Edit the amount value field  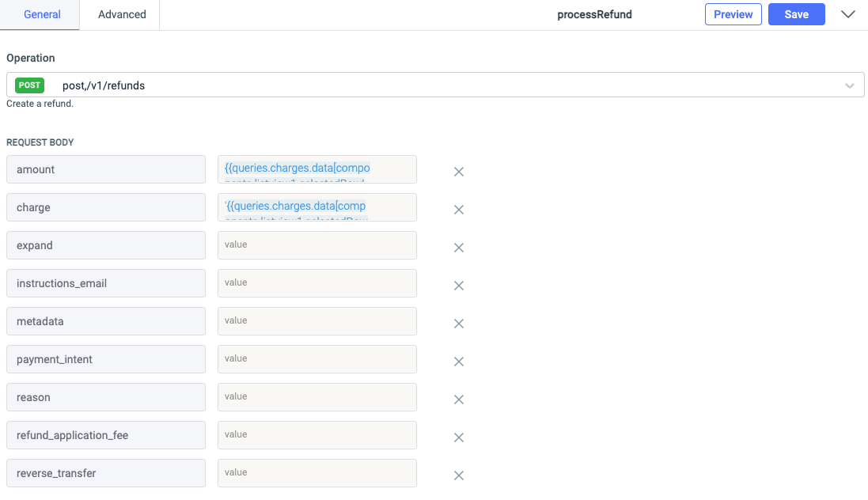tap(316, 169)
